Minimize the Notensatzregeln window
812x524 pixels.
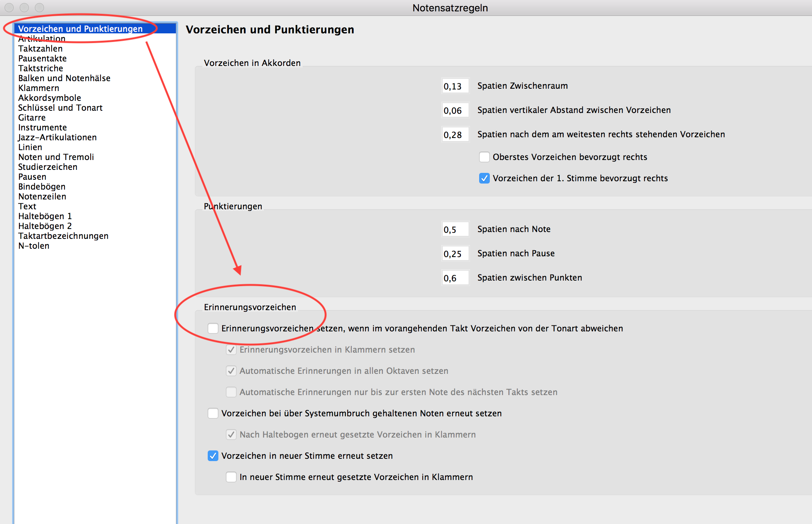(x=24, y=7)
